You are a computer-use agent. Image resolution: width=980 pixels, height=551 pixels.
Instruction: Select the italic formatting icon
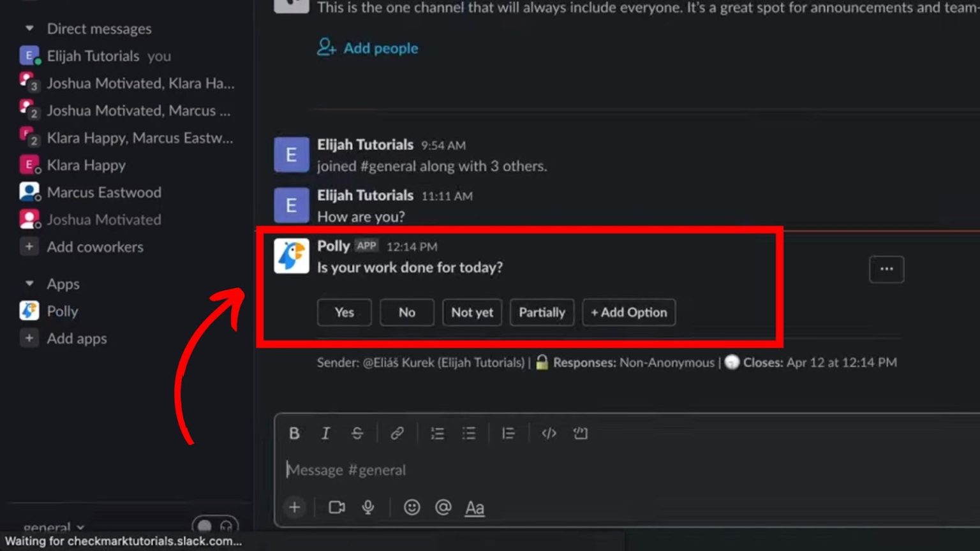(325, 433)
